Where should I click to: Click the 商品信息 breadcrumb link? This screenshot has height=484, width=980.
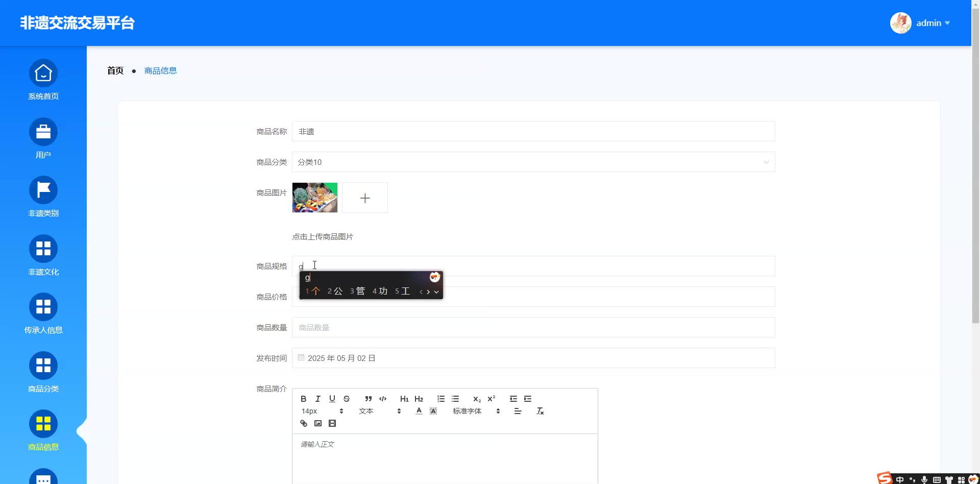pos(160,70)
